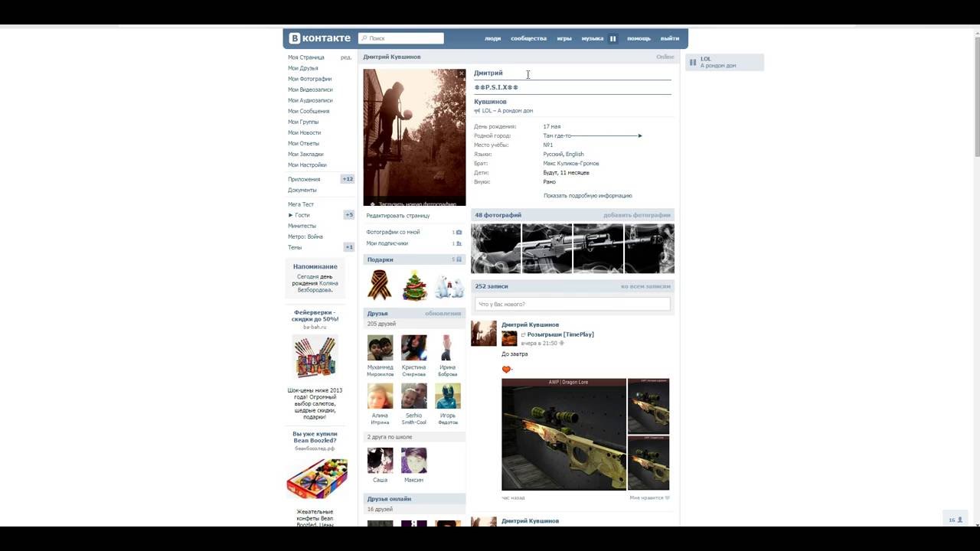Open Мои Новости in sidebar

(x=305, y=132)
